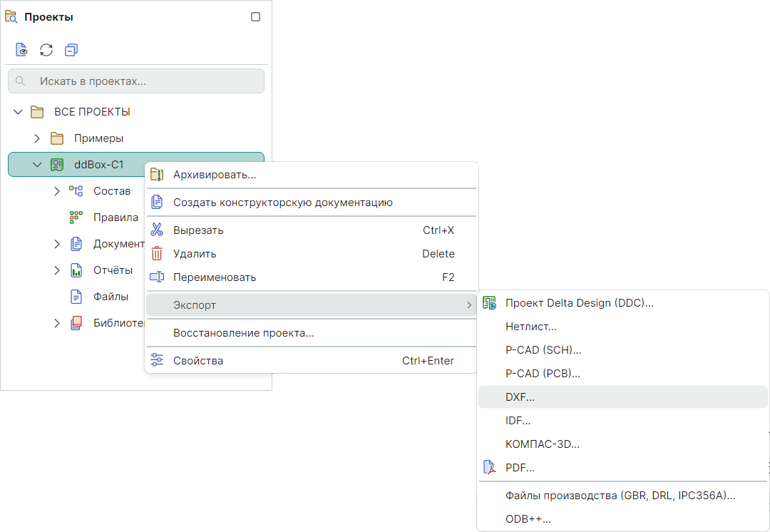Viewport: 770px width, 532px height.
Task: Click the refresh projects icon
Action: [x=46, y=50]
